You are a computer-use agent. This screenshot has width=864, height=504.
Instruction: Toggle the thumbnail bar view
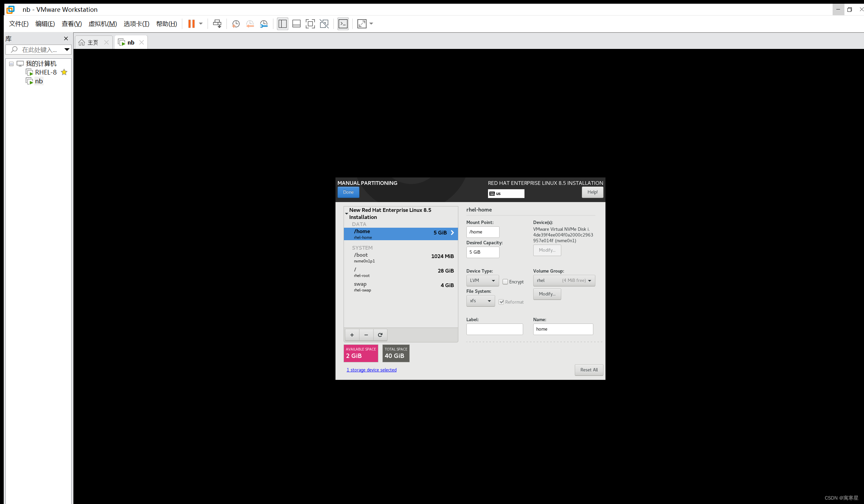(296, 24)
